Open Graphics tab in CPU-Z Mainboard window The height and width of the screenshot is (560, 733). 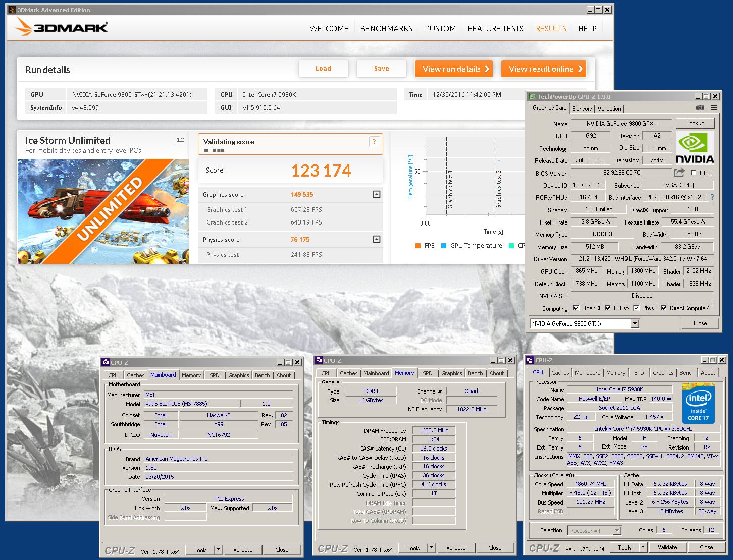pos(238,375)
